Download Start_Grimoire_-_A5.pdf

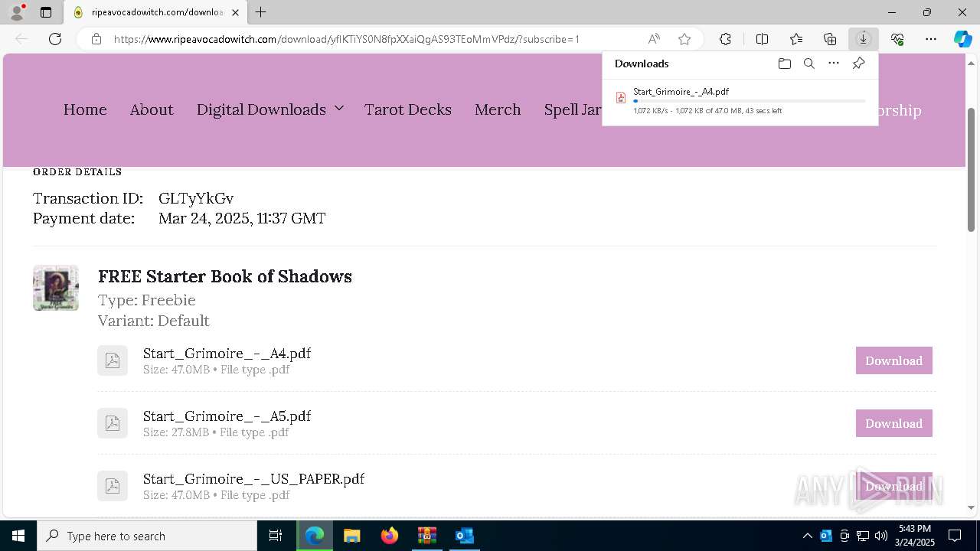pos(894,423)
